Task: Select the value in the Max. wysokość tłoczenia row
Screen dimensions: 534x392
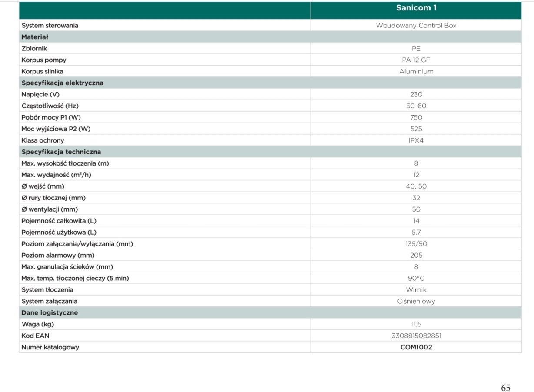Action: click(x=416, y=163)
